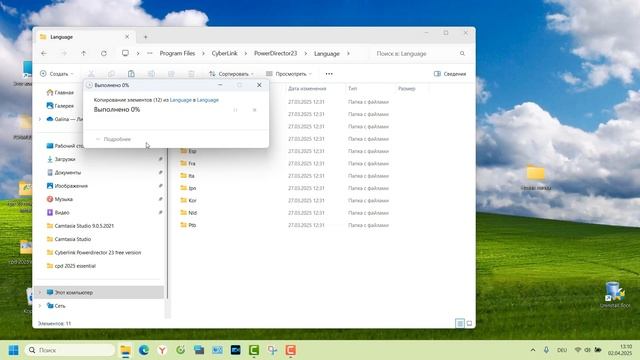Switch to large thumbnails view icon in status bar
The height and width of the screenshot is (360, 640).
469,324
